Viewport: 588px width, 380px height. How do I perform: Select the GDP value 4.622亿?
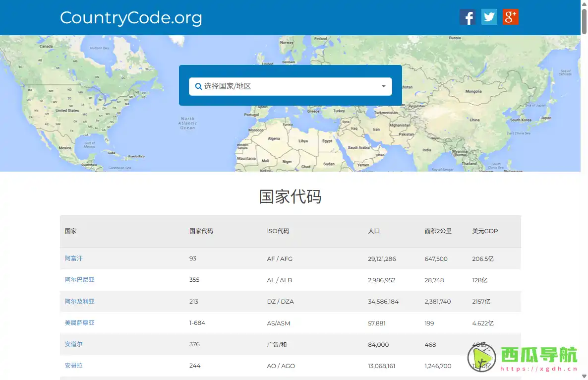[x=483, y=323]
